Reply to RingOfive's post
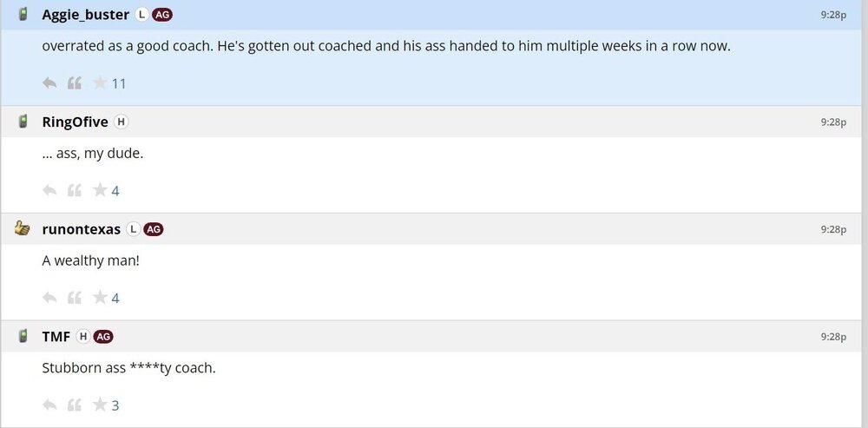The image size is (868, 428). point(49,191)
